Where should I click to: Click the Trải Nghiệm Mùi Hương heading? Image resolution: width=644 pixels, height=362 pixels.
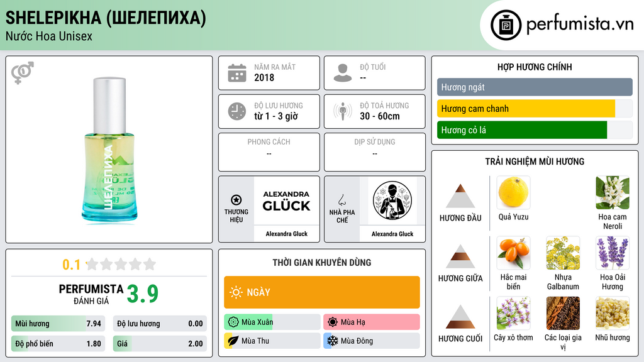[x=535, y=162]
